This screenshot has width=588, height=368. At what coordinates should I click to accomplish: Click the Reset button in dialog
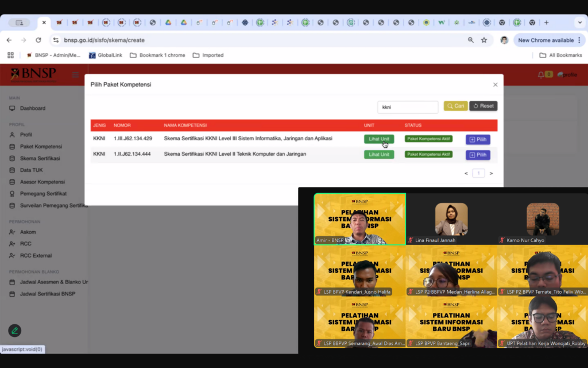click(x=483, y=106)
